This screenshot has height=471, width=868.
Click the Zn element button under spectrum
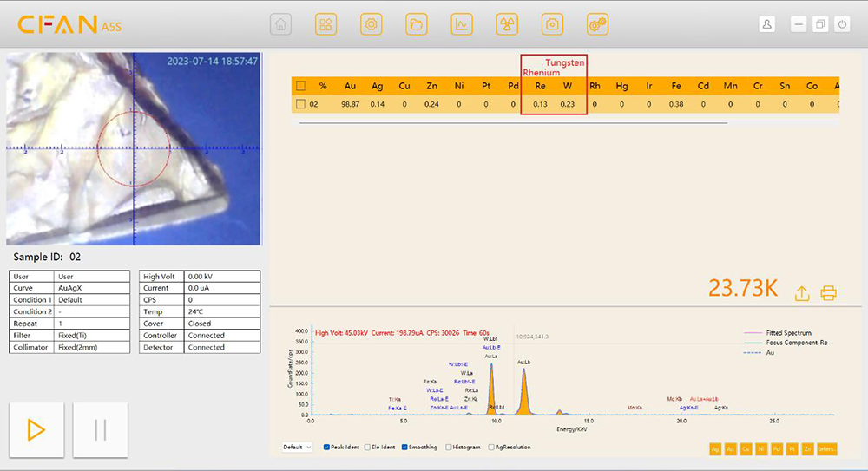pos(807,448)
